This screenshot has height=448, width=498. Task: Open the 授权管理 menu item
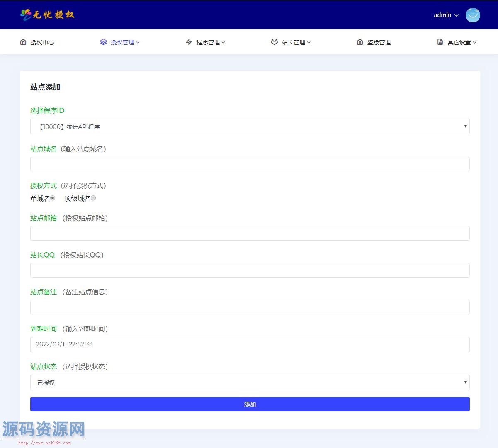pyautogui.click(x=122, y=42)
